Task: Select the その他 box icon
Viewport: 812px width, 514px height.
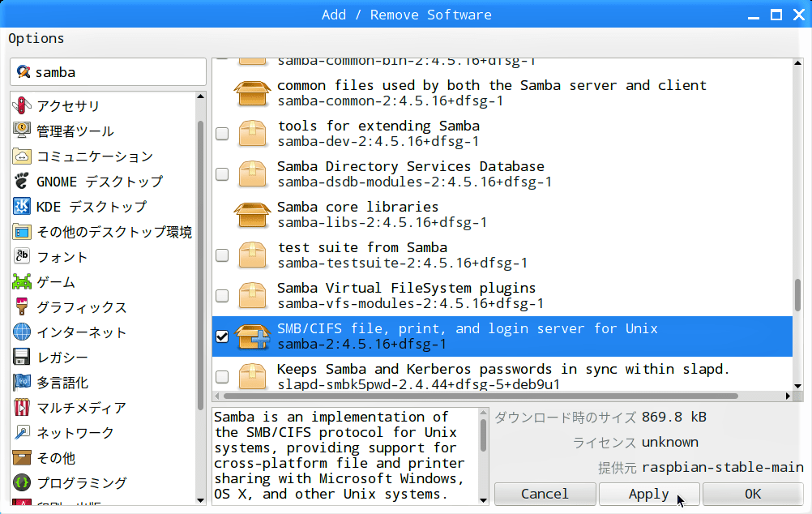Action: pyautogui.click(x=22, y=457)
